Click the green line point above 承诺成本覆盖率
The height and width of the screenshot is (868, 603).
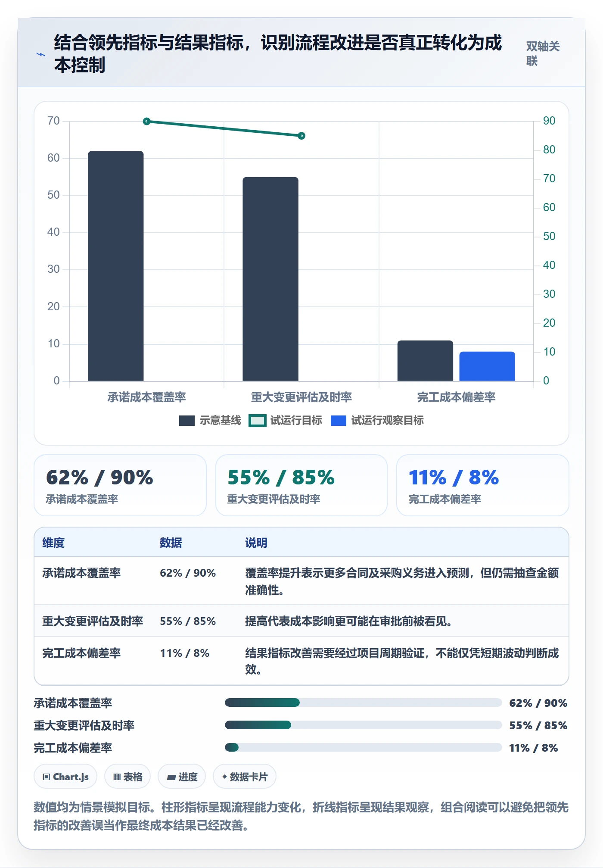pyautogui.click(x=147, y=122)
